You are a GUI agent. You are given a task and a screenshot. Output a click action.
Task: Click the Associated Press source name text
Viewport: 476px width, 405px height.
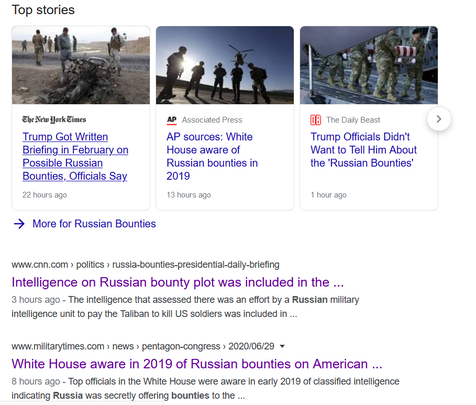coord(212,120)
